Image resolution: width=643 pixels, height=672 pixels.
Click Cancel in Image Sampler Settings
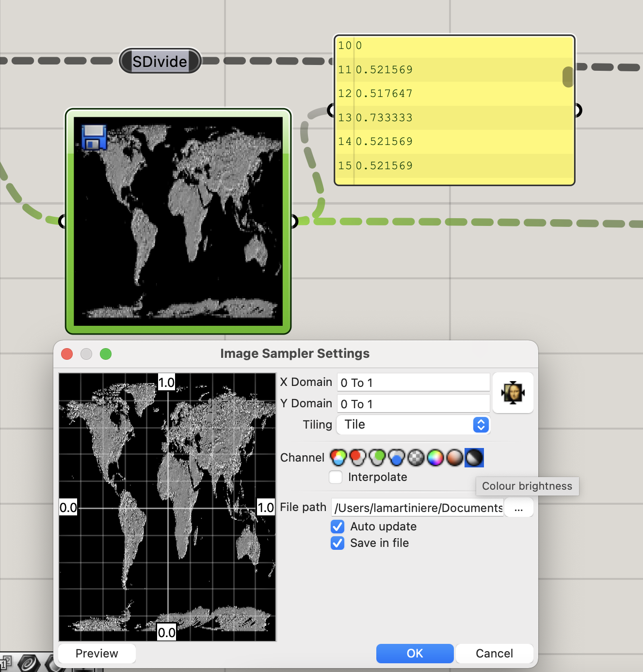494,654
